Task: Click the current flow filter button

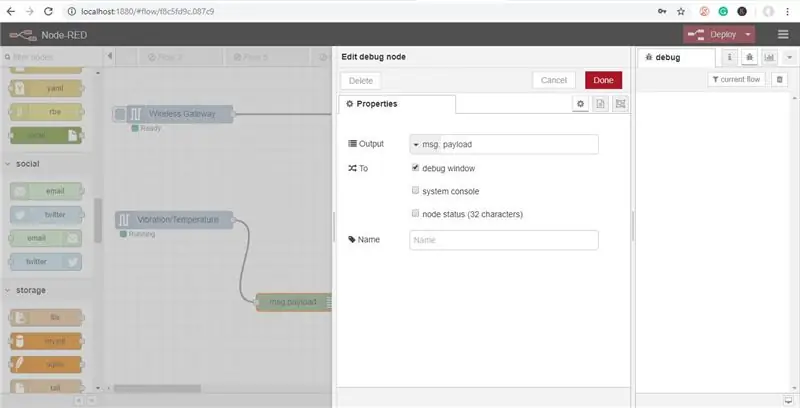Action: coord(736,80)
